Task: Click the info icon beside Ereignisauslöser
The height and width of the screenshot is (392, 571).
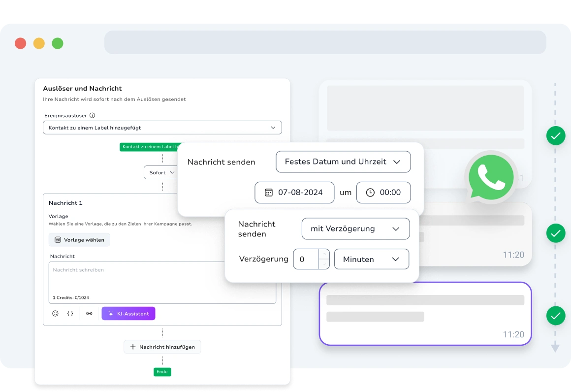Action: pos(92,116)
